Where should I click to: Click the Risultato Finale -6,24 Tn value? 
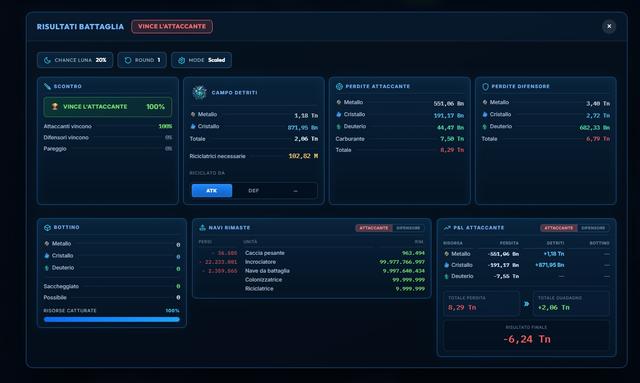(527, 339)
